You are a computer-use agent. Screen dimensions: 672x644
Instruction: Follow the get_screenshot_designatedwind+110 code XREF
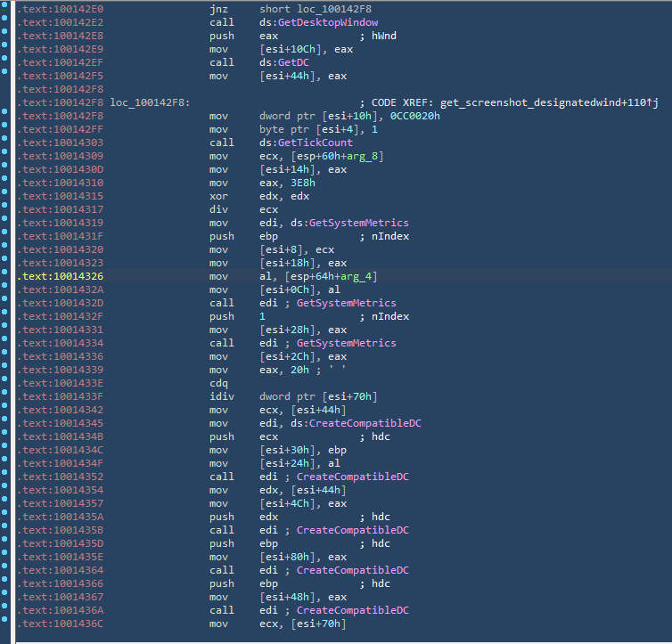(x=543, y=102)
